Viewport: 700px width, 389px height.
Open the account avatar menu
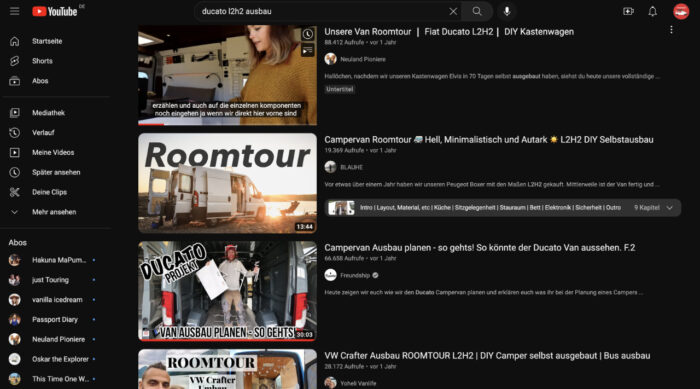tap(681, 11)
